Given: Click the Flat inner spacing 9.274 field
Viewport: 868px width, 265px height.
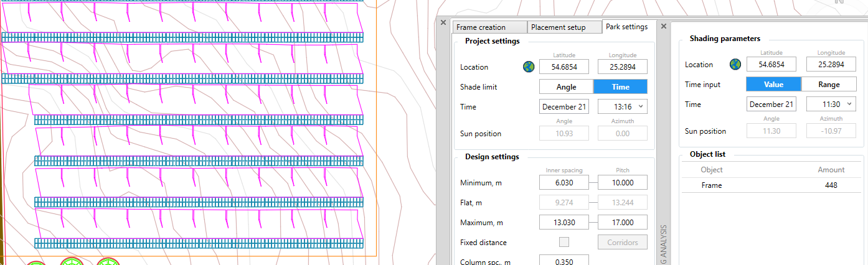Looking at the screenshot, I should tap(564, 202).
